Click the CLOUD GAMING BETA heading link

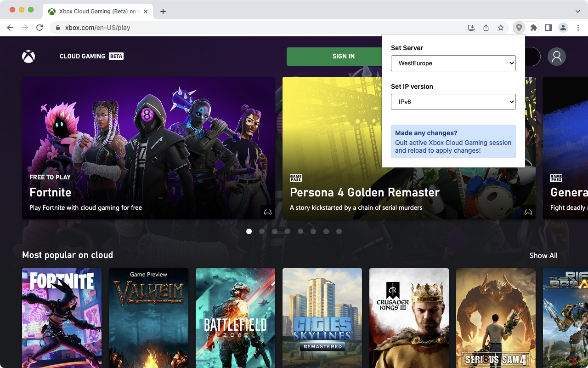tap(91, 56)
